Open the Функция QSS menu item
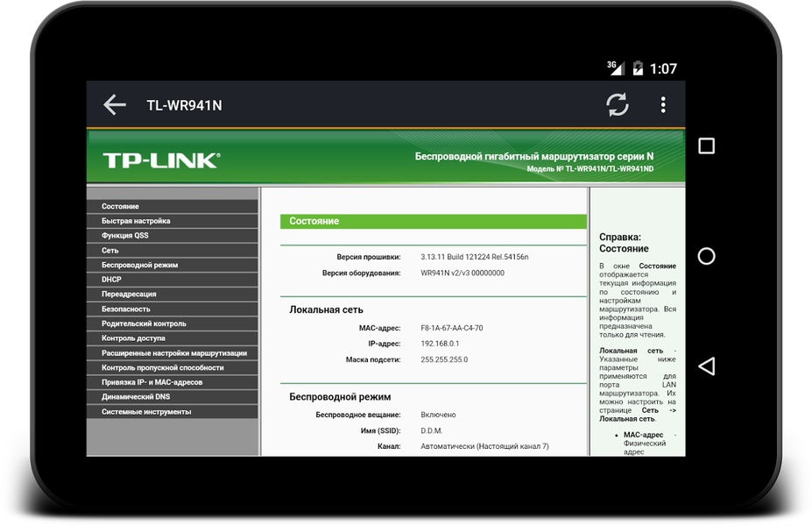This screenshot has height=526, width=812. 172,235
